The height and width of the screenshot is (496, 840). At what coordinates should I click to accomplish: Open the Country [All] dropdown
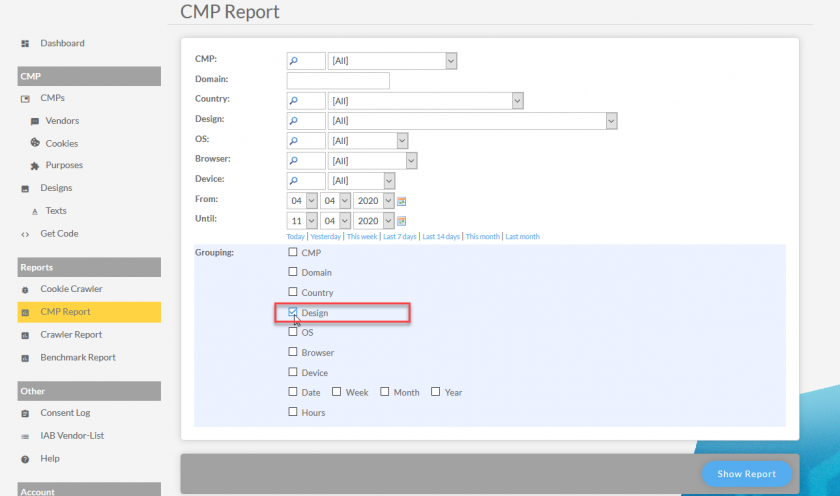[425, 101]
